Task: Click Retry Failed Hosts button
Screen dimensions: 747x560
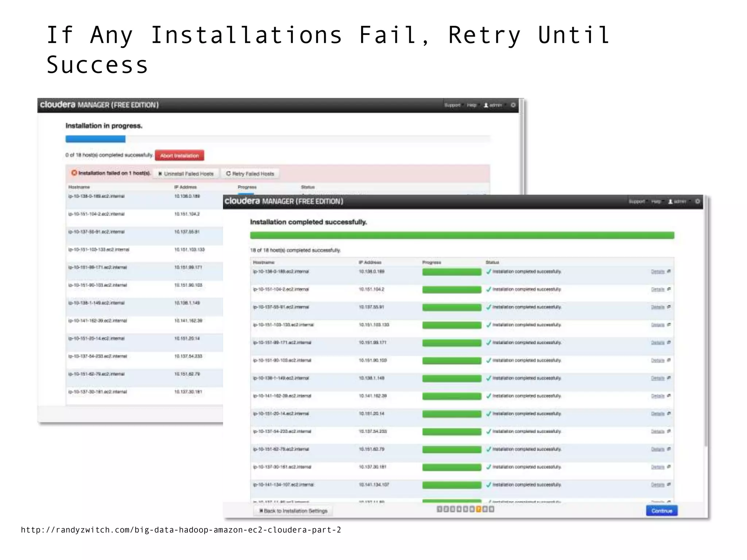Action: pyautogui.click(x=250, y=174)
